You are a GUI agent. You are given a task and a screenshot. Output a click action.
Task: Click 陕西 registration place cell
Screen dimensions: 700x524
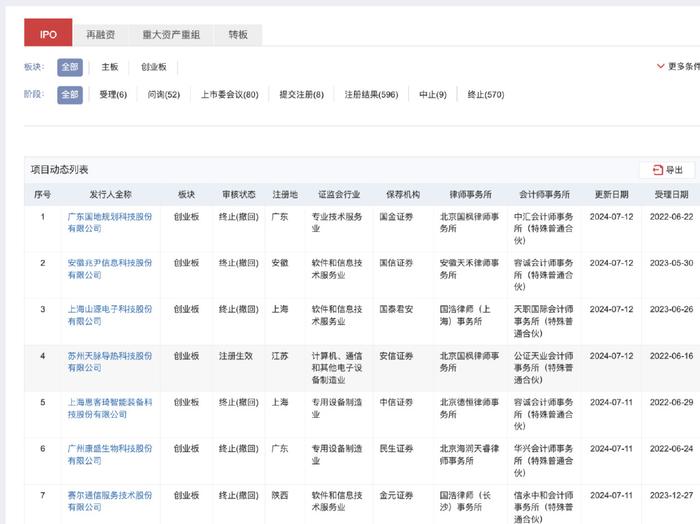tap(280, 495)
